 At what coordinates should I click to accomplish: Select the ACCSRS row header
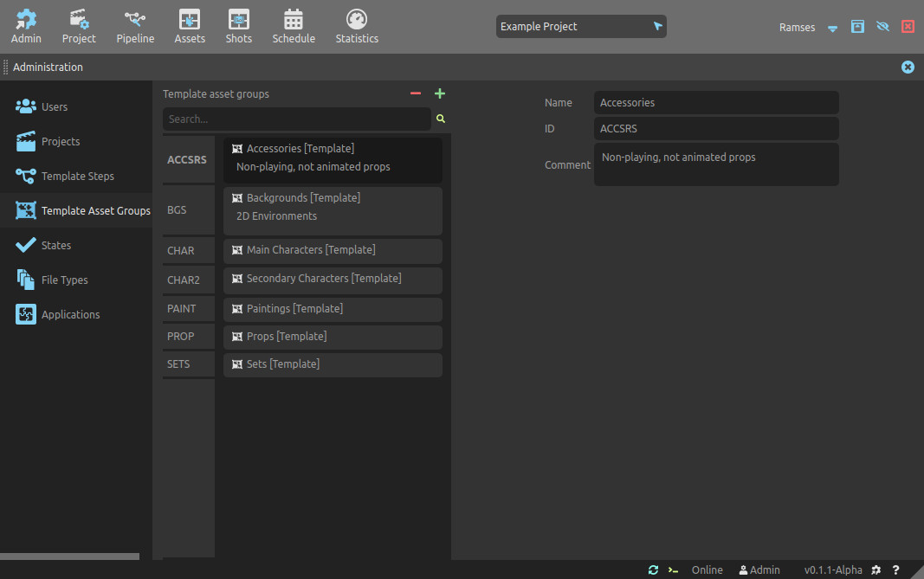(x=189, y=159)
